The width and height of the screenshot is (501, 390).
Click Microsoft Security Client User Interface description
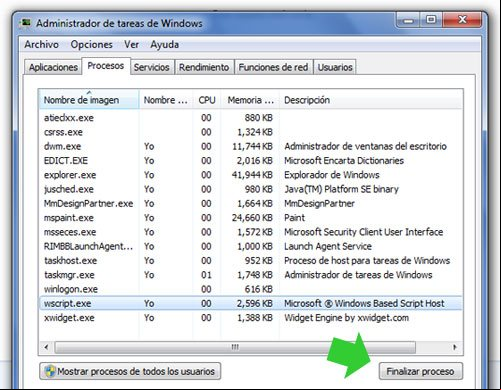(364, 232)
